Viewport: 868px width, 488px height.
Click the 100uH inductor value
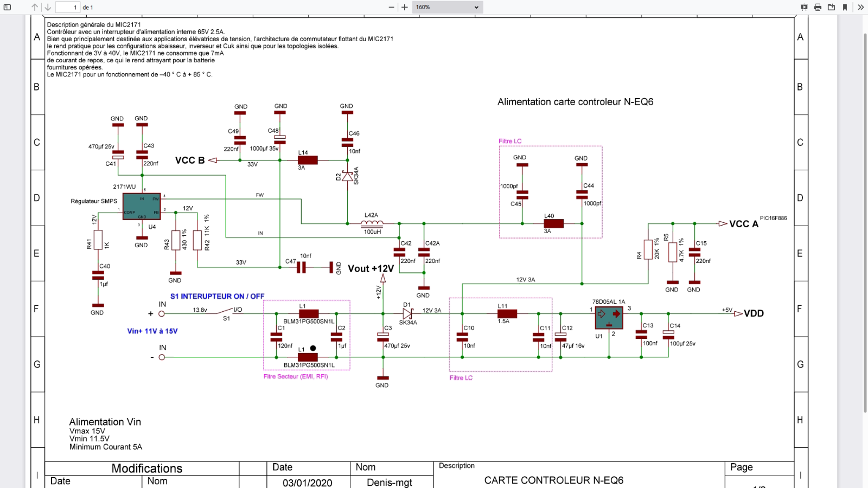coord(372,232)
